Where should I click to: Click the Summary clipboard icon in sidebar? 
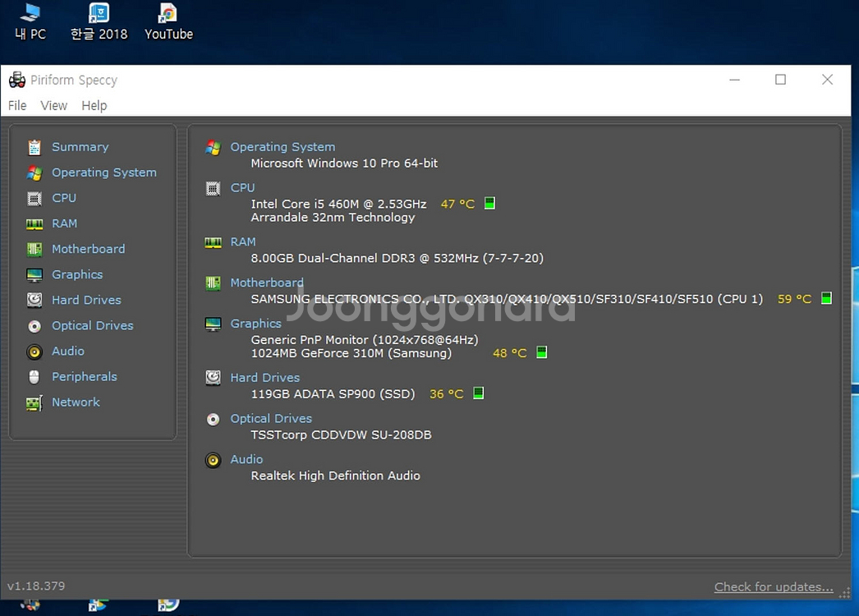[x=34, y=147]
